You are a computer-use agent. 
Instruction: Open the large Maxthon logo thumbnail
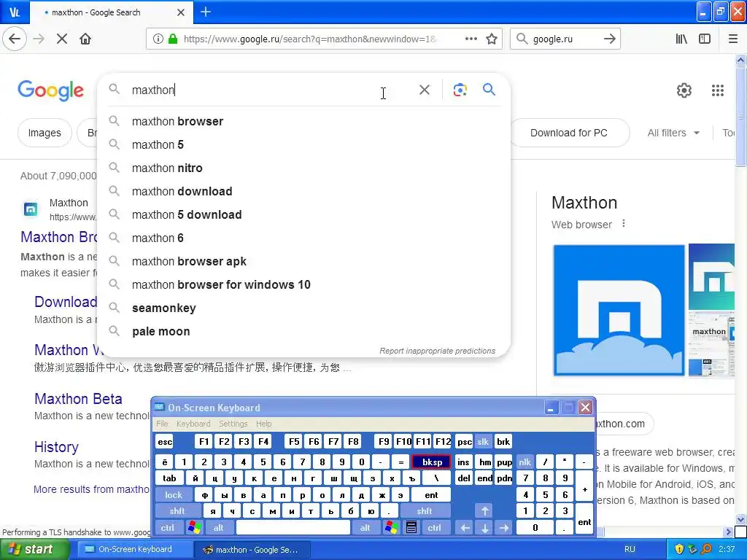point(619,311)
